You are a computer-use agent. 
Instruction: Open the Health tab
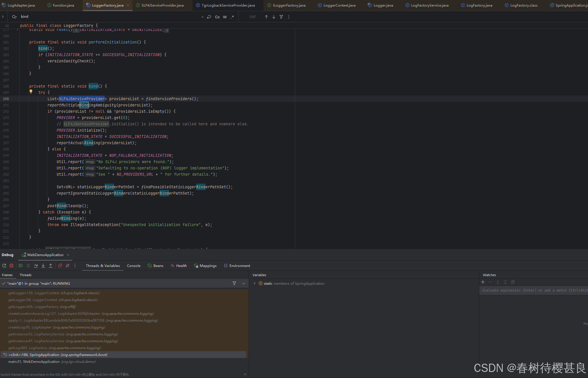pyautogui.click(x=179, y=266)
